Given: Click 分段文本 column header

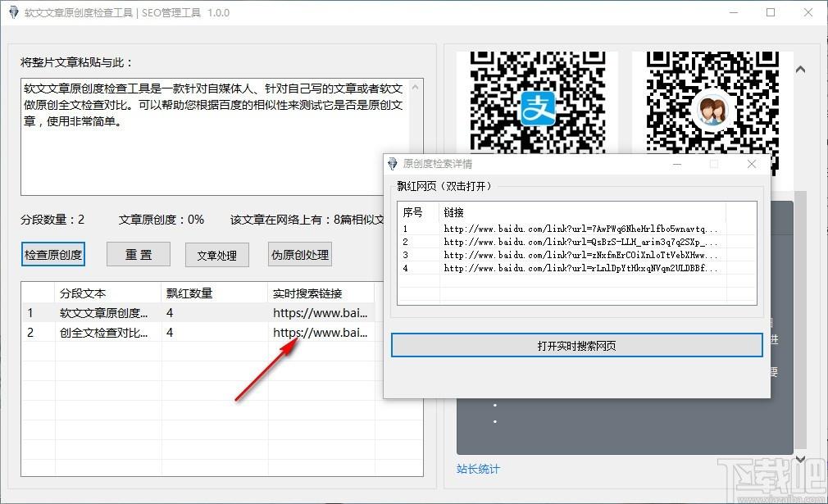Looking at the screenshot, I should (108, 293).
